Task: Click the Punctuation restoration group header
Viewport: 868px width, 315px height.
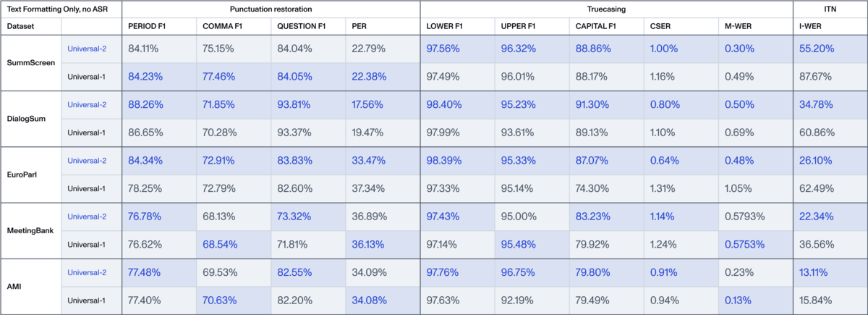Action: tap(271, 8)
